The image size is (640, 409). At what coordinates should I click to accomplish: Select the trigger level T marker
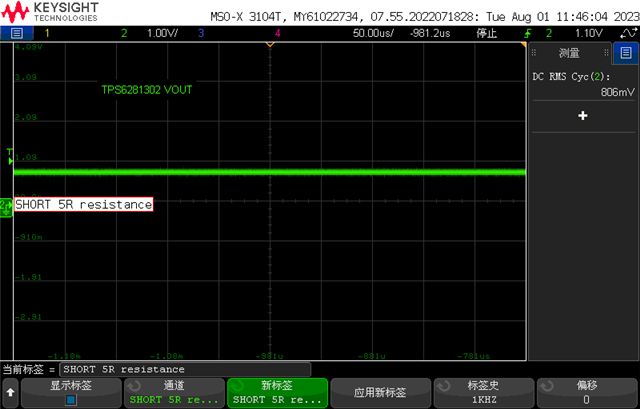point(10,156)
